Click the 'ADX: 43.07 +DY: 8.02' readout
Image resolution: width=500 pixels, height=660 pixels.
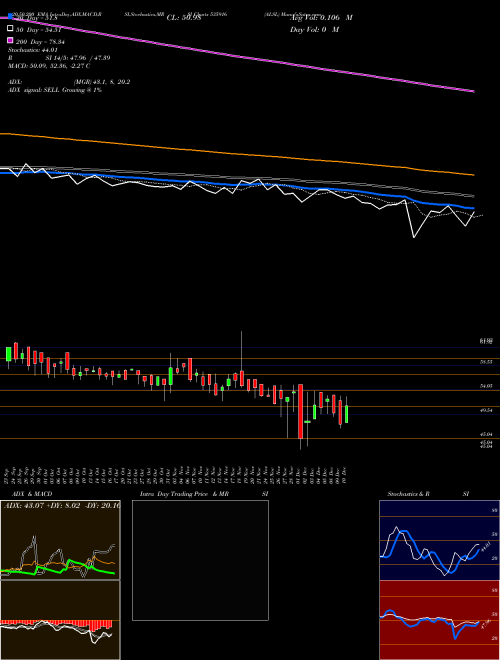point(60,505)
